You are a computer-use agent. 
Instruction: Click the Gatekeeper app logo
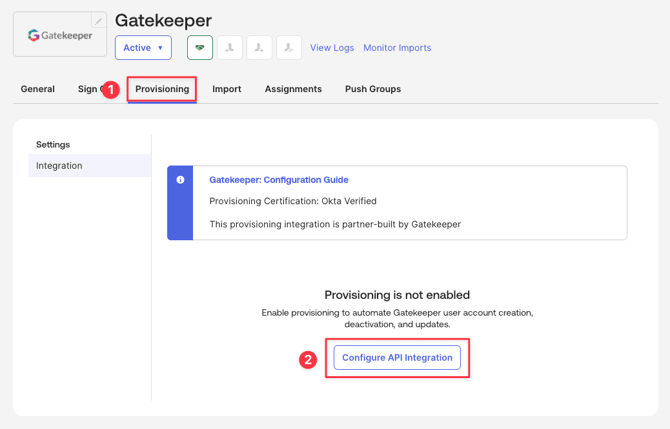[59, 36]
